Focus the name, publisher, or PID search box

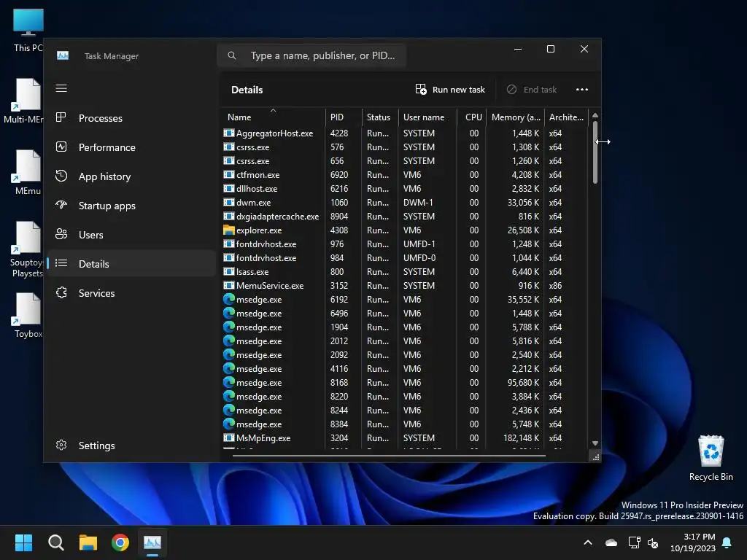pos(312,55)
